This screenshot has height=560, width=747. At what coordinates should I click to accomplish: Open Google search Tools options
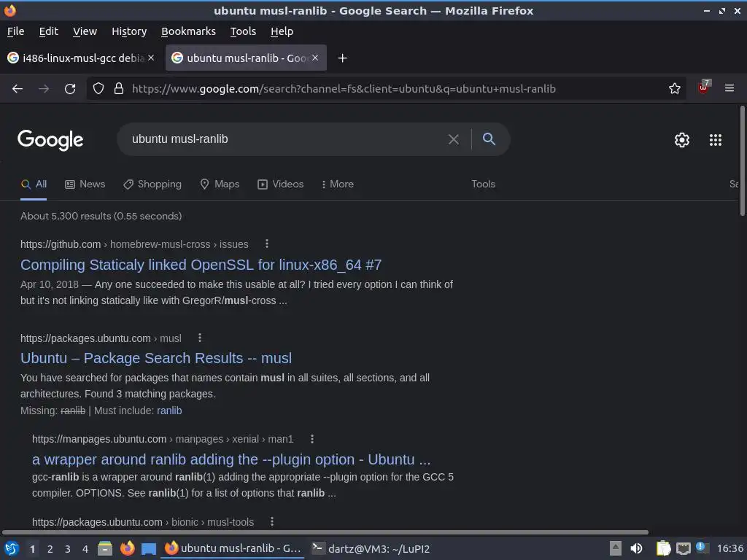[483, 184]
